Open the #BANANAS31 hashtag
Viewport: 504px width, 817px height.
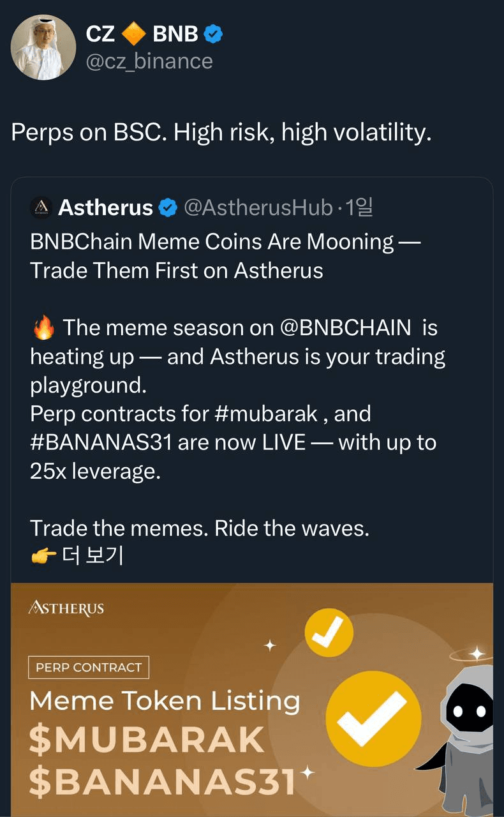point(101,442)
